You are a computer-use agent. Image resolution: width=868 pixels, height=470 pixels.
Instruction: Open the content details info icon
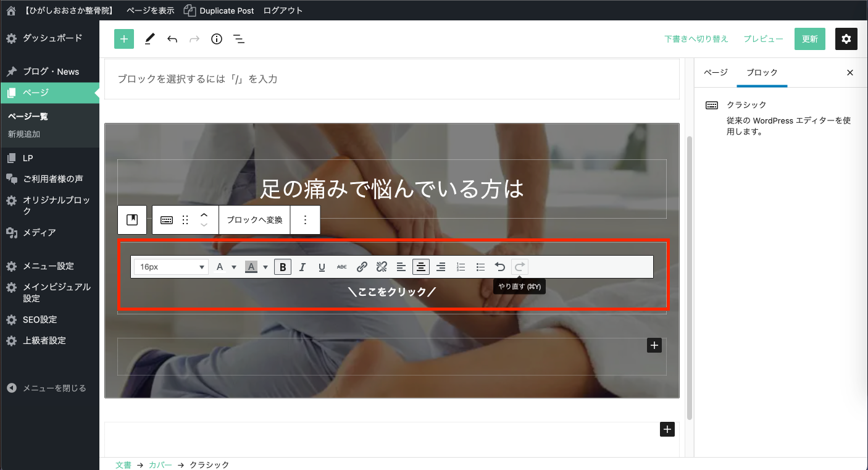(217, 39)
